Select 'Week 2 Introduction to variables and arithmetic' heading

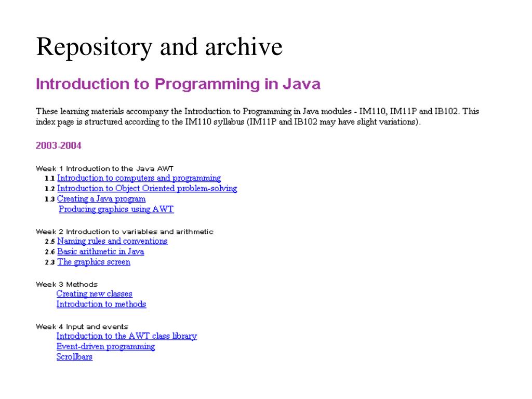pyautogui.click(x=125, y=232)
